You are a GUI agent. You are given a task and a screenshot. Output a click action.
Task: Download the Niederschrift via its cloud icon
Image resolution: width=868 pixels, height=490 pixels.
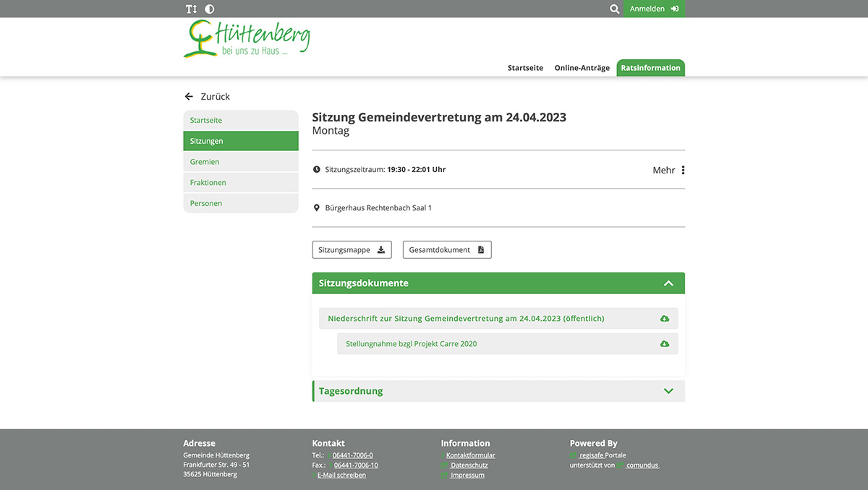point(665,318)
